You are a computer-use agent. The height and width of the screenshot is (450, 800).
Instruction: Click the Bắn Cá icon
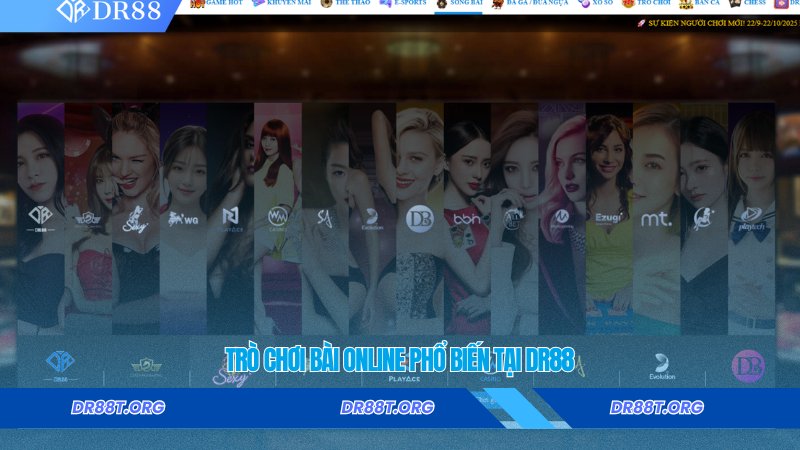coord(686,4)
